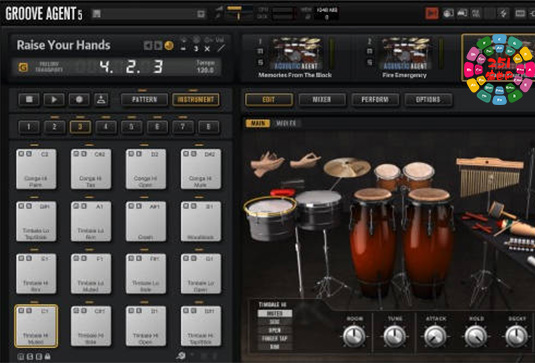Start playback with the Play button
Image resolution: width=535 pixels, height=363 pixels.
(x=54, y=100)
